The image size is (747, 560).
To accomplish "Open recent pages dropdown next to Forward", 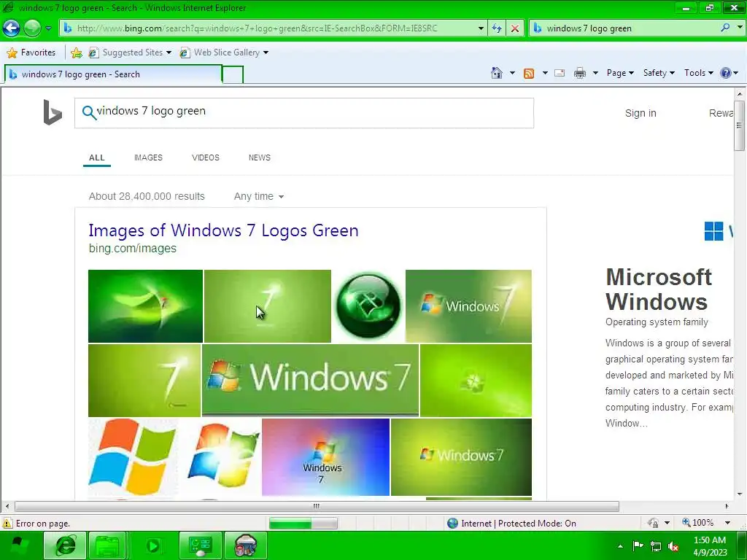I will click(x=48, y=28).
